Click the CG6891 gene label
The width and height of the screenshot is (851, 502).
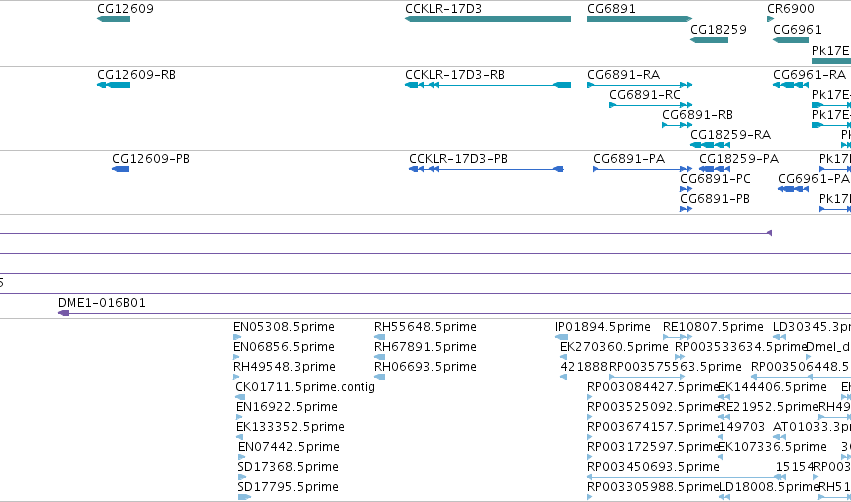(x=611, y=9)
